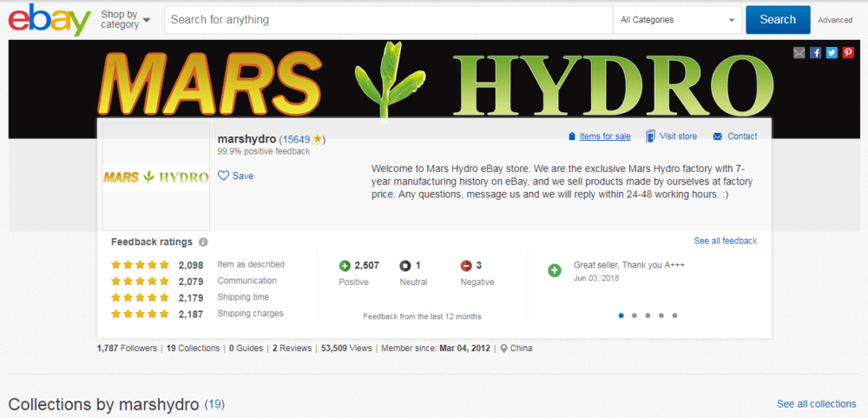The image size is (868, 418).
Task: Open See all feedback link
Action: point(725,241)
